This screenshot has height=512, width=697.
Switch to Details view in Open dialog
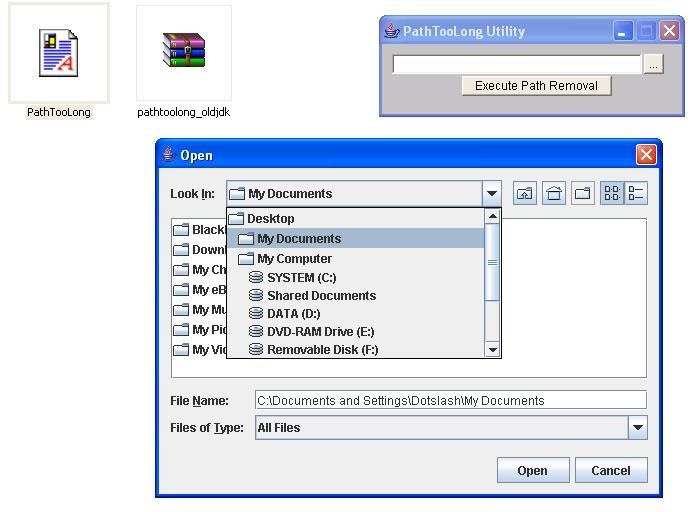tap(636, 193)
